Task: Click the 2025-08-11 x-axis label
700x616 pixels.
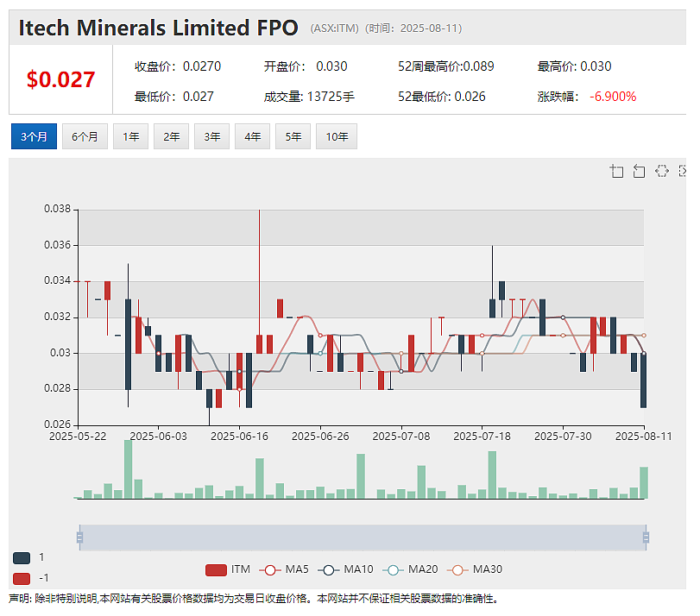Action: pos(643,437)
